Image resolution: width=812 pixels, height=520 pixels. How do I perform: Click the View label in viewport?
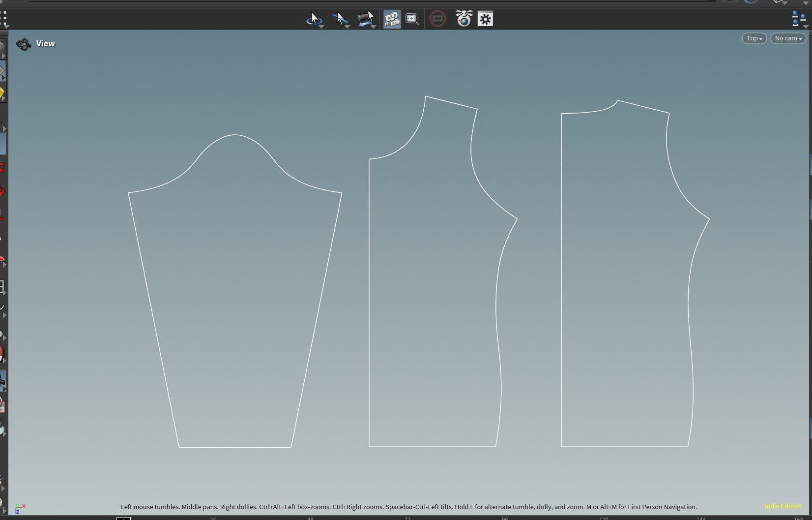click(46, 44)
